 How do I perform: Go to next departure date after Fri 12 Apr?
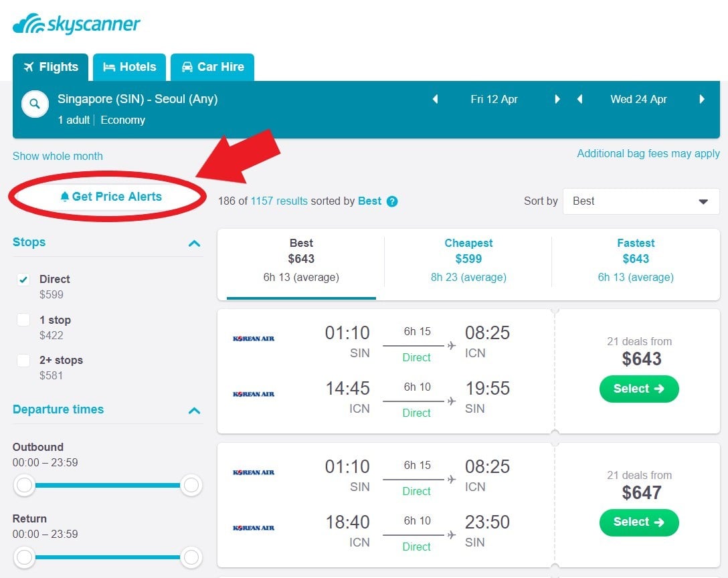coord(557,99)
